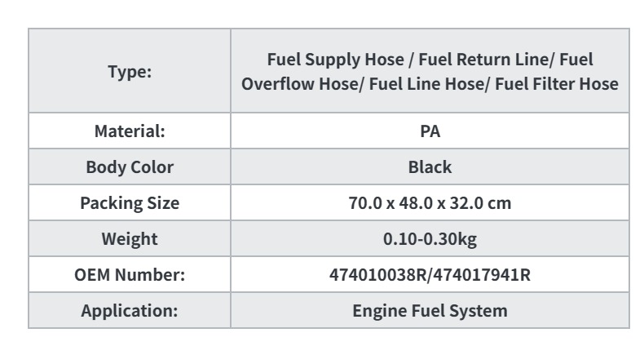This screenshot has width=644, height=355.
Task: Click the "0.10-0.30kg" weight value
Action: click(430, 239)
